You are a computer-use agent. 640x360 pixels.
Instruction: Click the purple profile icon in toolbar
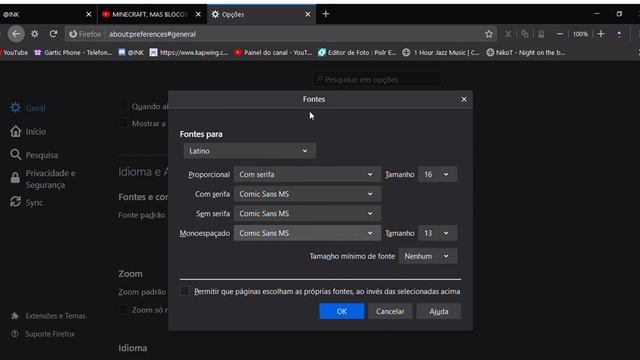click(619, 34)
